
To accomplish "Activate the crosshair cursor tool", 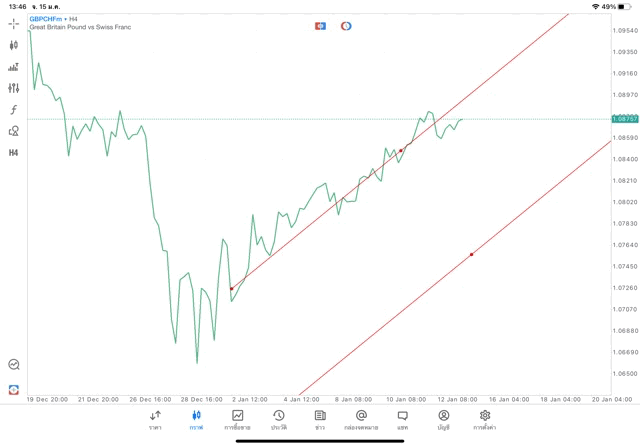I will [14, 23].
